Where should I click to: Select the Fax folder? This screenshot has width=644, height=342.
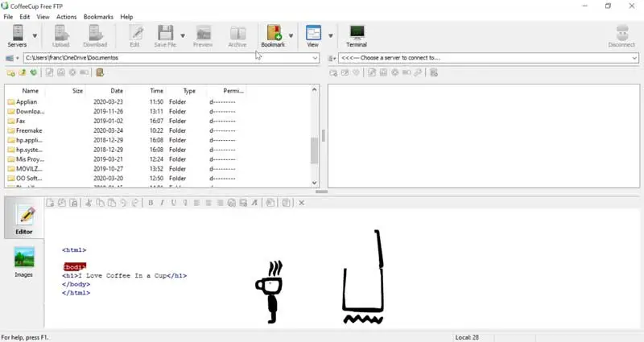click(16, 122)
